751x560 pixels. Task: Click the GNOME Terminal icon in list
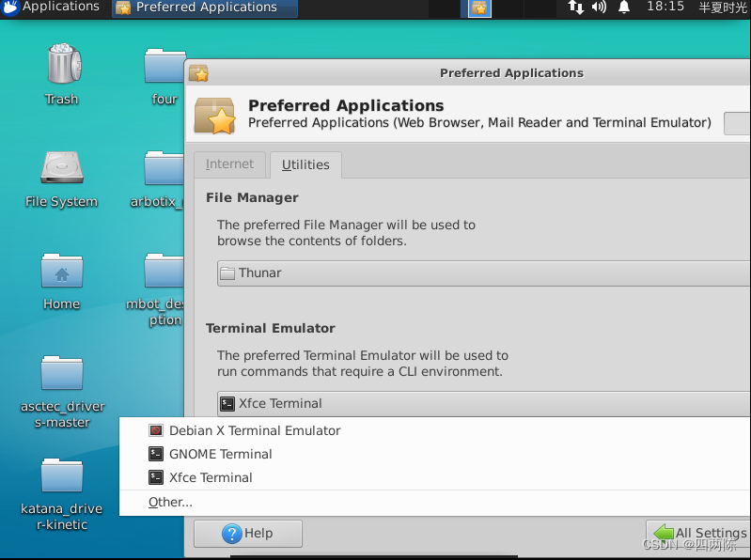point(156,454)
